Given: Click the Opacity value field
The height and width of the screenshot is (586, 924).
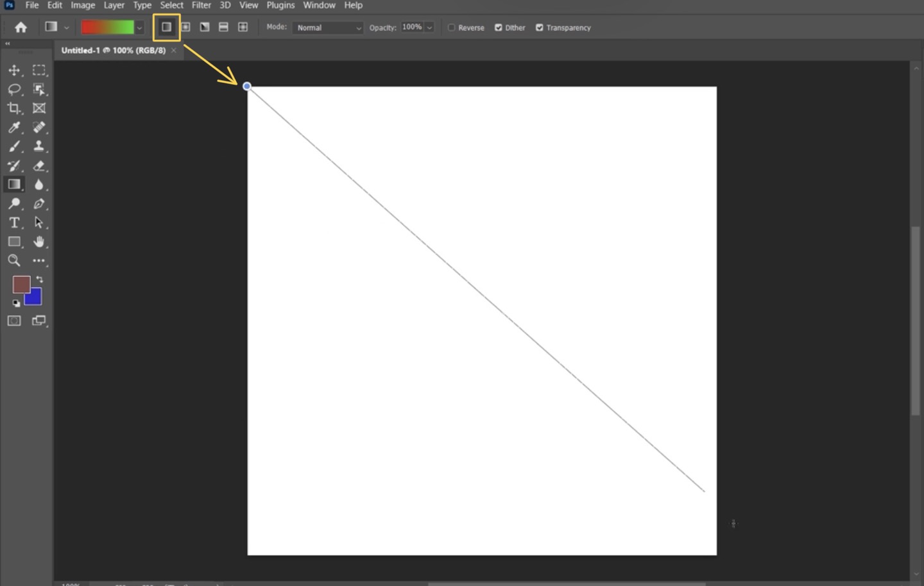Looking at the screenshot, I should point(412,27).
